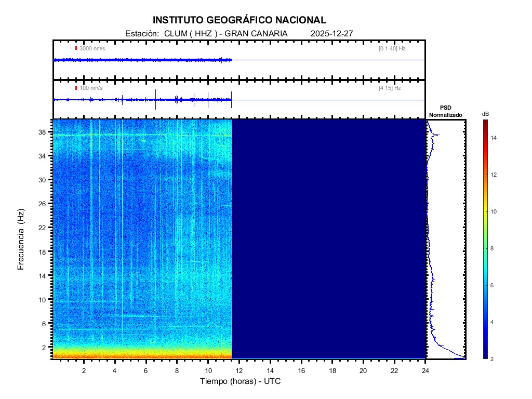Click the 12-hour tick on the time axis
The height and width of the screenshot is (399, 532).
coord(239,370)
